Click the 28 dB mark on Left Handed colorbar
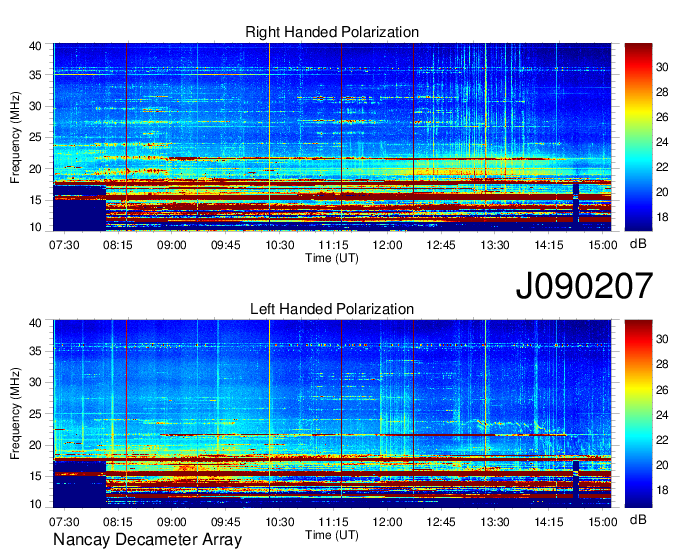Image resolution: width=680 pixels, height=552 pixels. (662, 364)
